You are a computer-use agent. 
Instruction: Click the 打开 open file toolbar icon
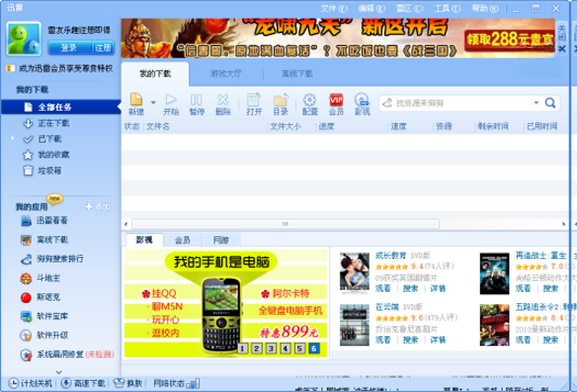[x=254, y=104]
